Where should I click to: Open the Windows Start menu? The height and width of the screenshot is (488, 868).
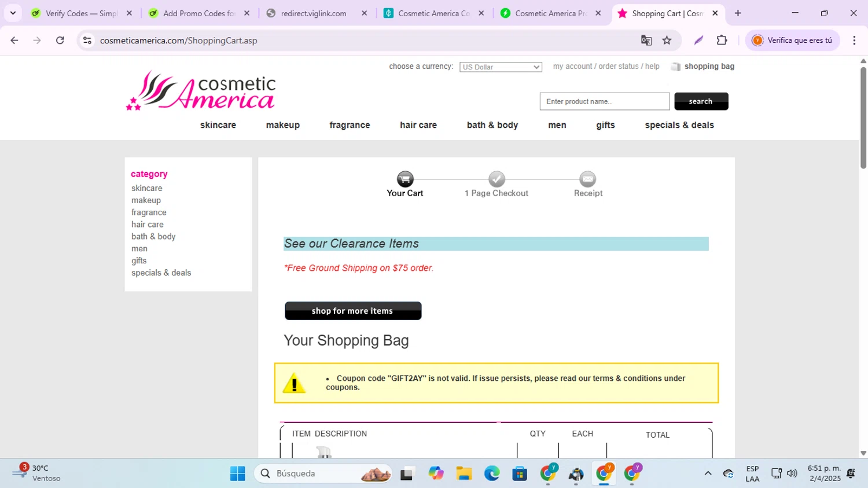[x=237, y=474]
